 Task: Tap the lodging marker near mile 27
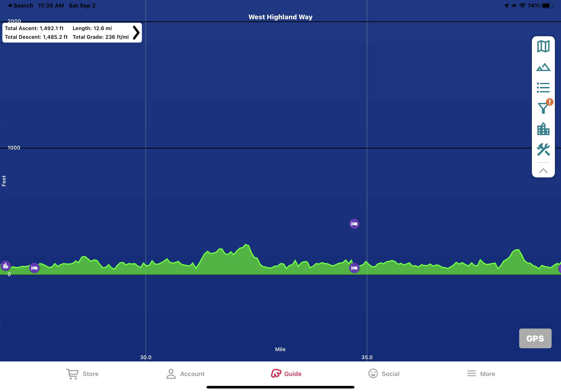tap(34, 268)
